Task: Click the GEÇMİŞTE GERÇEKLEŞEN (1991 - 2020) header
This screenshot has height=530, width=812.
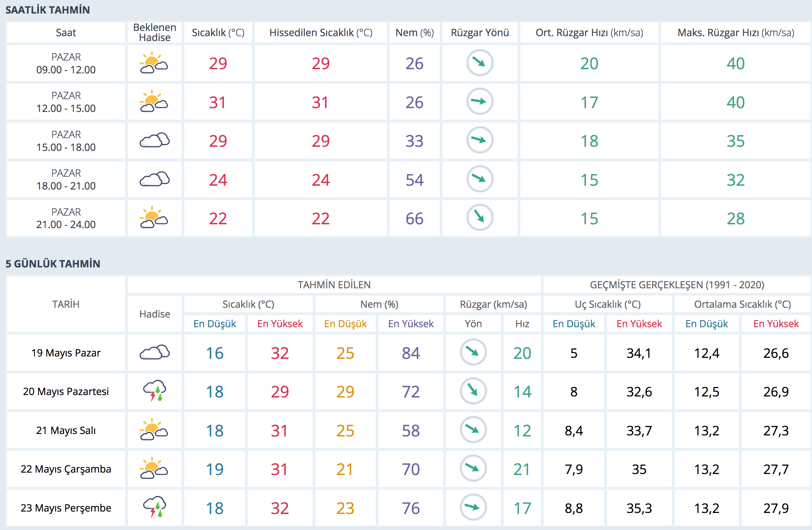Action: coord(677,285)
